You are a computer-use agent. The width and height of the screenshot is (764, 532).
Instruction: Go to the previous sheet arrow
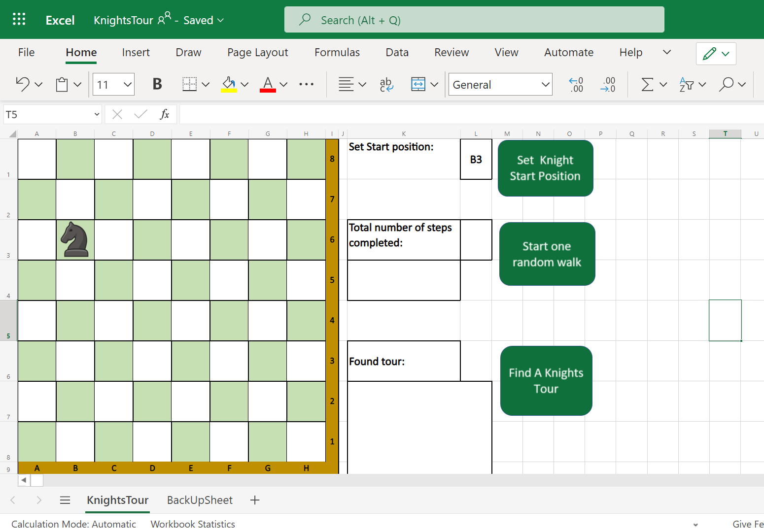(x=13, y=500)
